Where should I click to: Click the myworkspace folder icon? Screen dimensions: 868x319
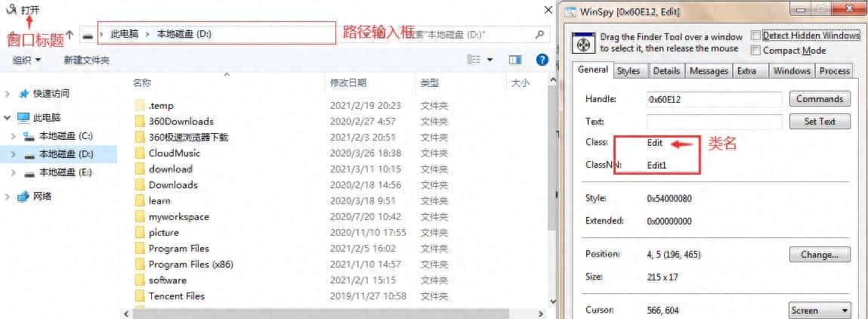(x=140, y=217)
